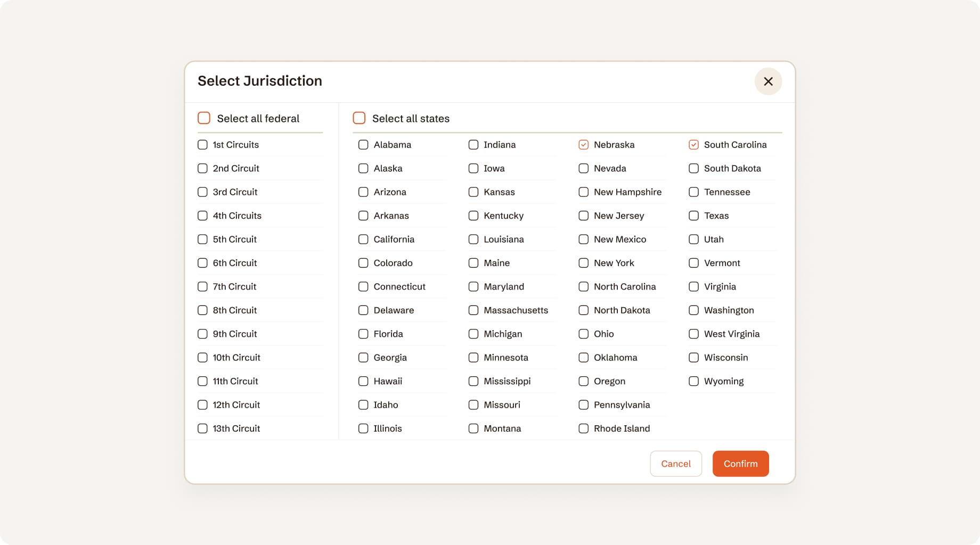Check the Texas checkbox

693,216
